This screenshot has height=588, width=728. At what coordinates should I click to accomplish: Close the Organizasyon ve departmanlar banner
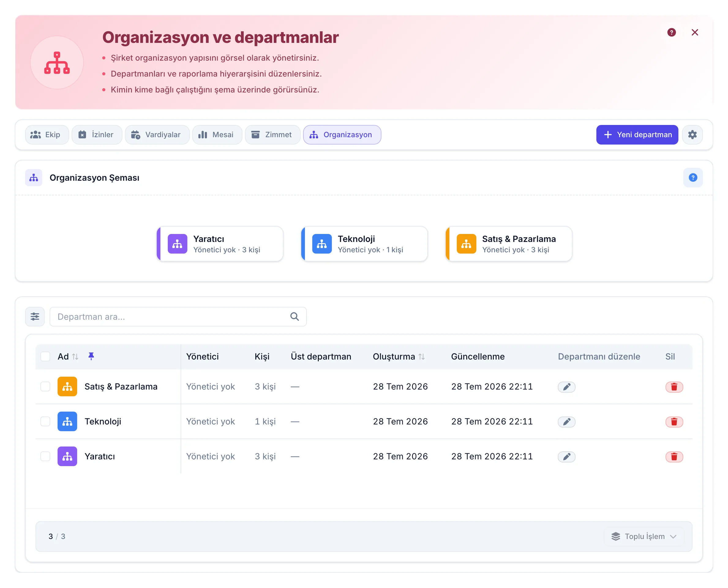(x=695, y=32)
